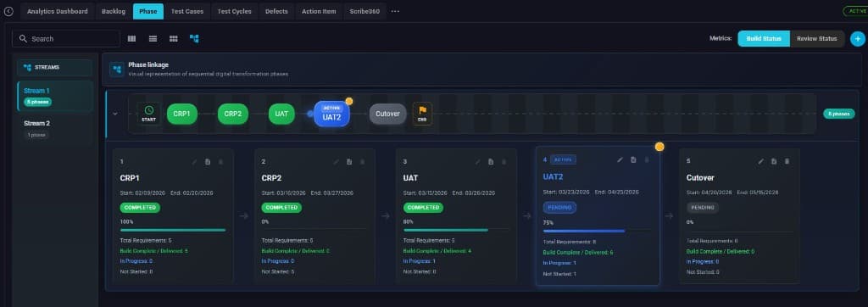
Task: Switch to the column board view icon
Action: [x=131, y=38]
